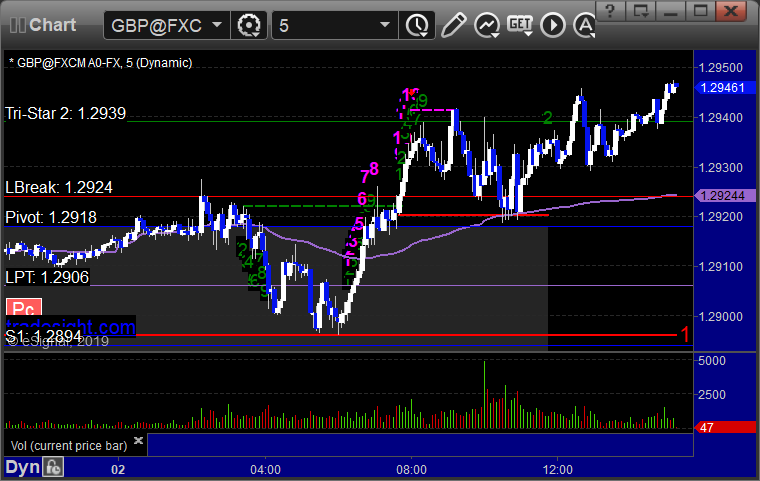760x481 pixels.
Task: Click the Vol (current price bar) label
Action: click(x=69, y=446)
